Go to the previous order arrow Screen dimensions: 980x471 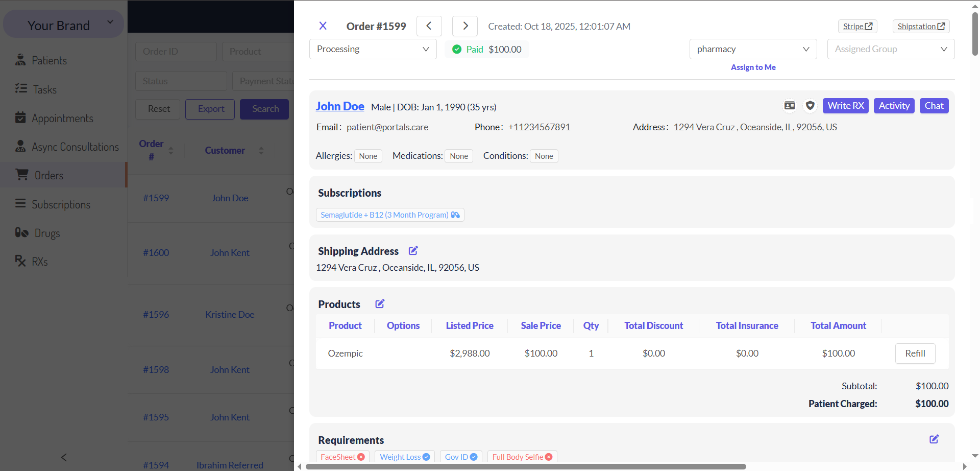coord(429,26)
